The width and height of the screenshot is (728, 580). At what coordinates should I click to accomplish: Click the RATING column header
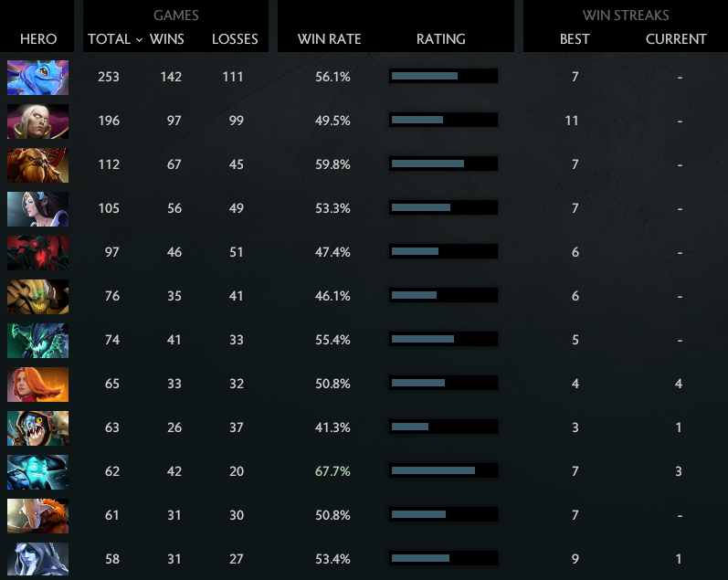pyautogui.click(x=440, y=39)
